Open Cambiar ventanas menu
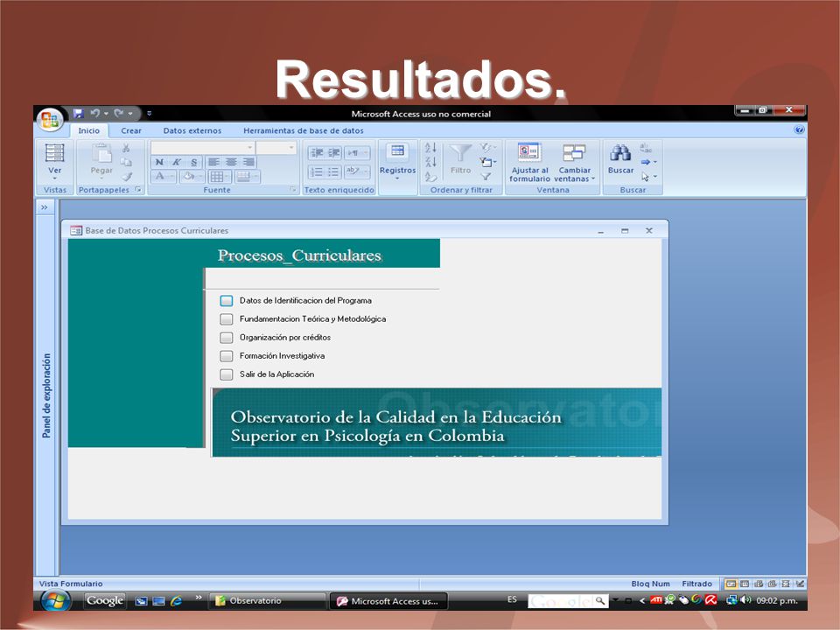The width and height of the screenshot is (840, 630). tap(574, 163)
